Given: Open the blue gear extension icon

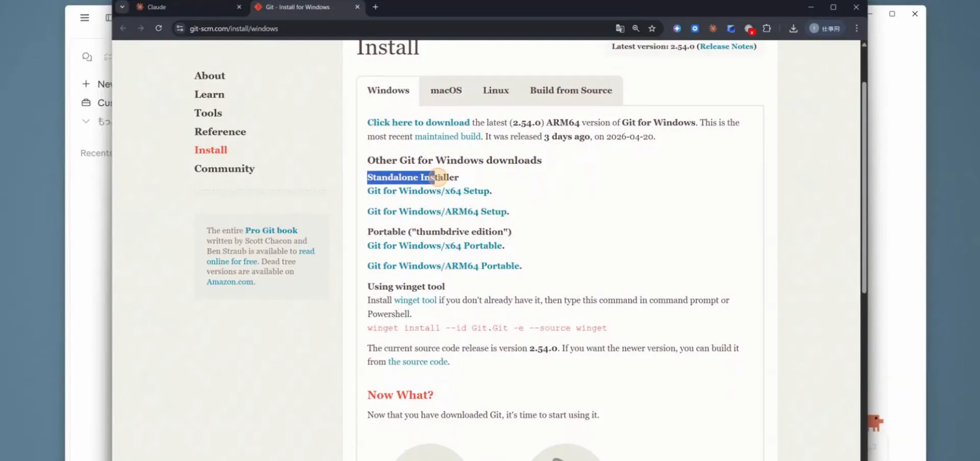Looking at the screenshot, I should point(695,29).
